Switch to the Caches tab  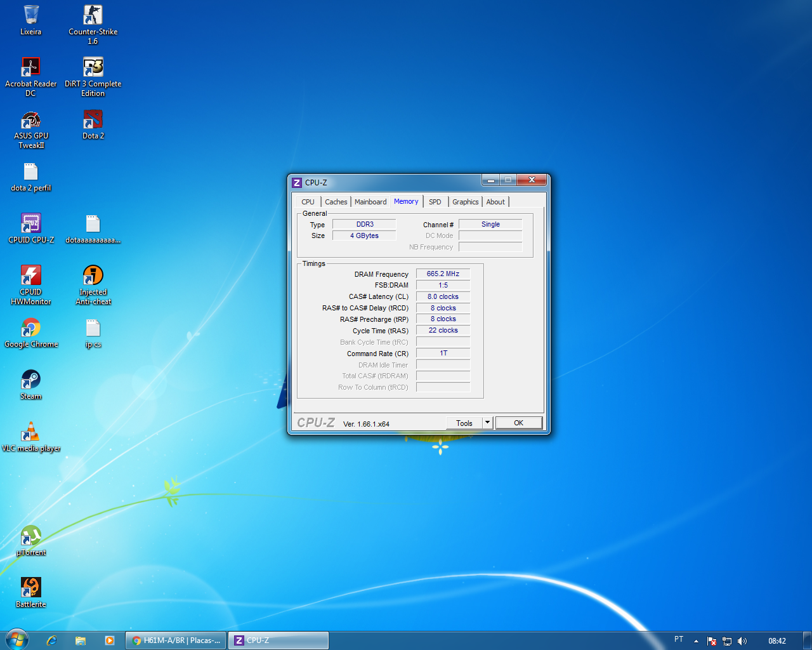336,202
